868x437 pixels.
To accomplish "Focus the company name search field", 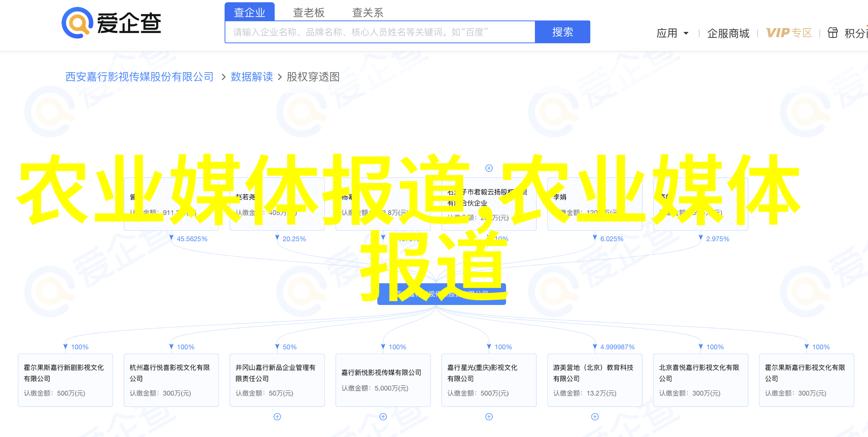I will pos(379,32).
